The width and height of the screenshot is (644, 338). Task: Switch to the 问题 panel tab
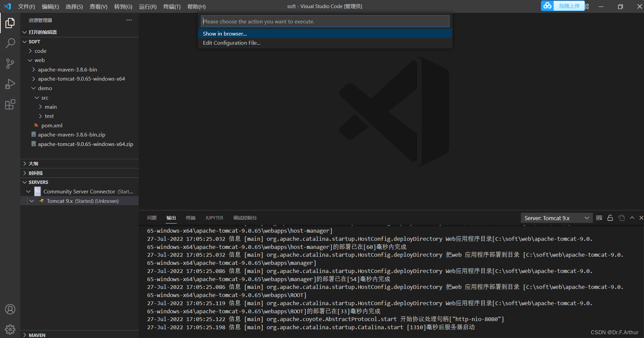click(x=152, y=218)
